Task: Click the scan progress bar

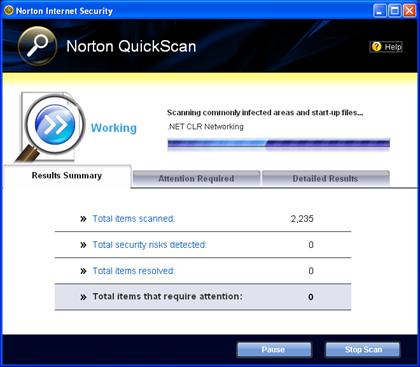Action: click(x=279, y=144)
